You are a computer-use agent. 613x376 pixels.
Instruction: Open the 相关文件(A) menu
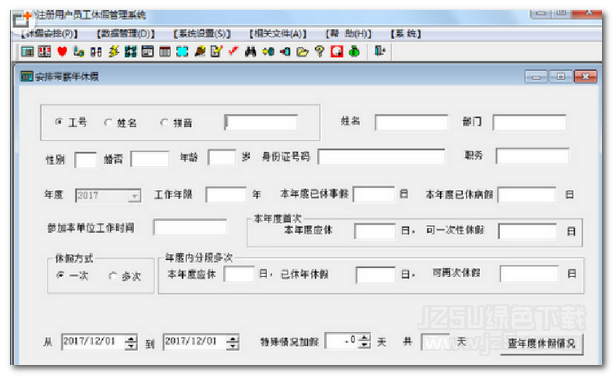pos(278,34)
